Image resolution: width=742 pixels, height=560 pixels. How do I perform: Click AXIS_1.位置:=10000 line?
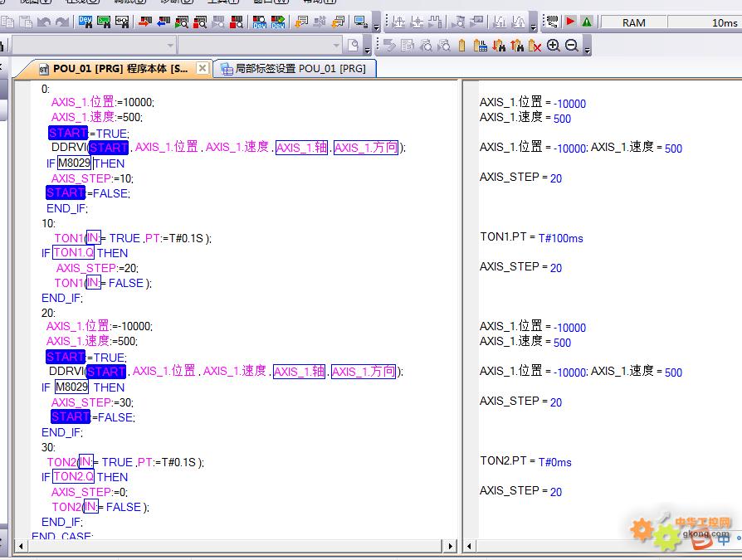click(x=103, y=102)
